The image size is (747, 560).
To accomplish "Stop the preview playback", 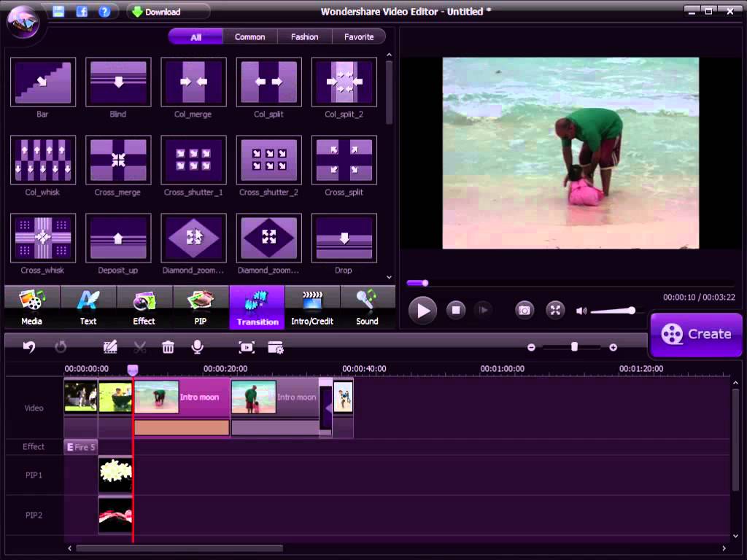I will (456, 311).
